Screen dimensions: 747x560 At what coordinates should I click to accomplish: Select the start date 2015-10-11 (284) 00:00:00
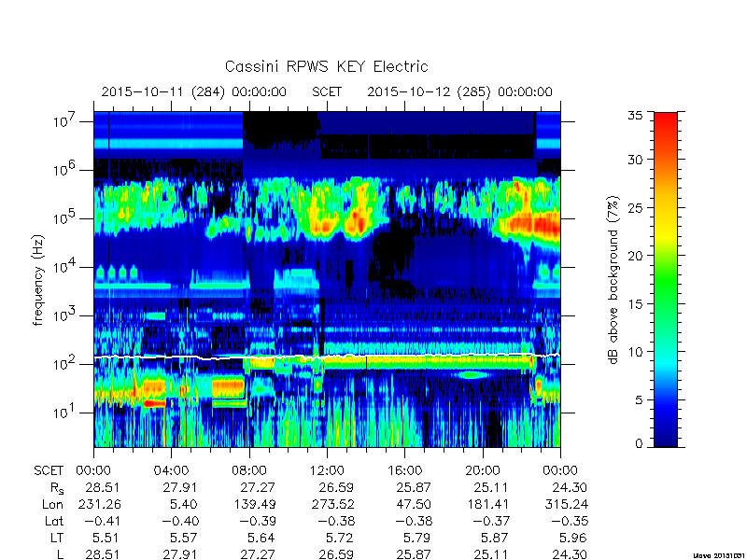coord(194,91)
